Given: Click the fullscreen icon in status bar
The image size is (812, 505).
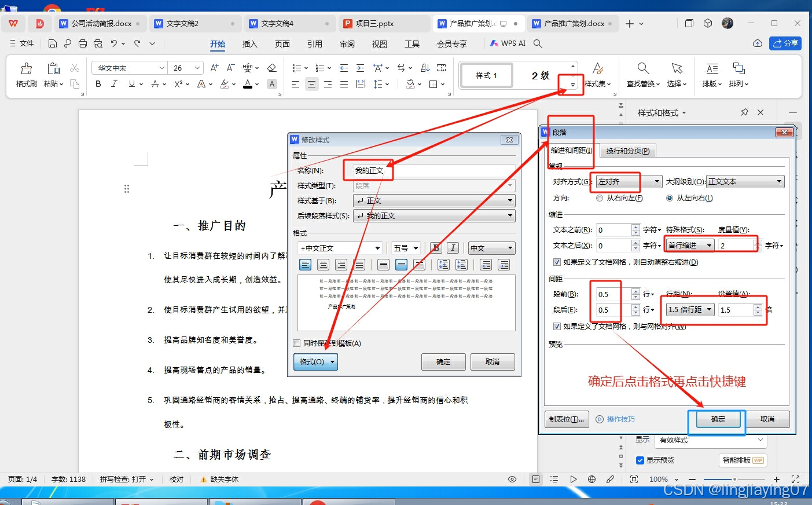Looking at the screenshot, I should click(x=795, y=479).
